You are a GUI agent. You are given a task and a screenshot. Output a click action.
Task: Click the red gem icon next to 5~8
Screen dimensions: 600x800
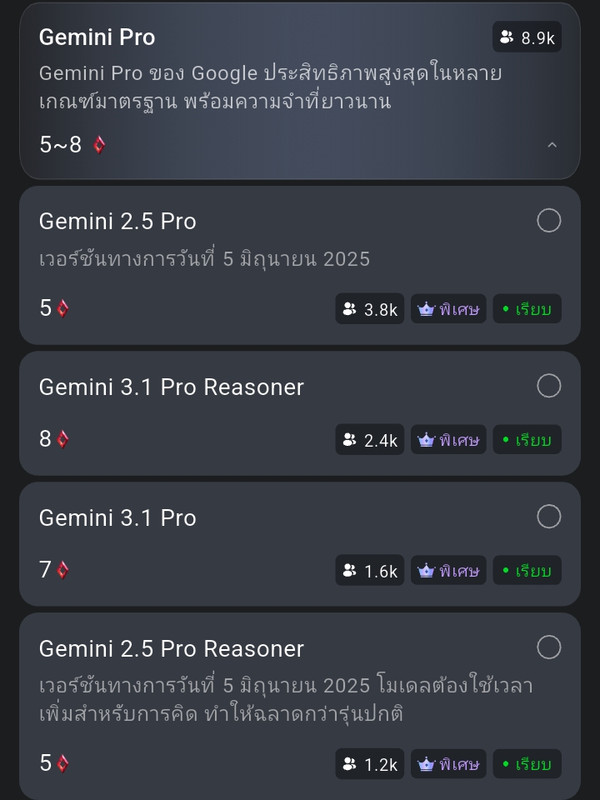pyautogui.click(x=99, y=145)
